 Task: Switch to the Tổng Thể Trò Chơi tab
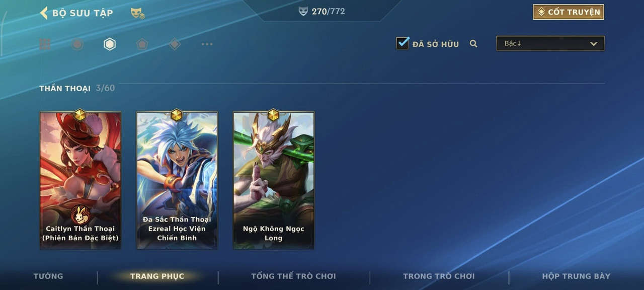pyautogui.click(x=293, y=276)
